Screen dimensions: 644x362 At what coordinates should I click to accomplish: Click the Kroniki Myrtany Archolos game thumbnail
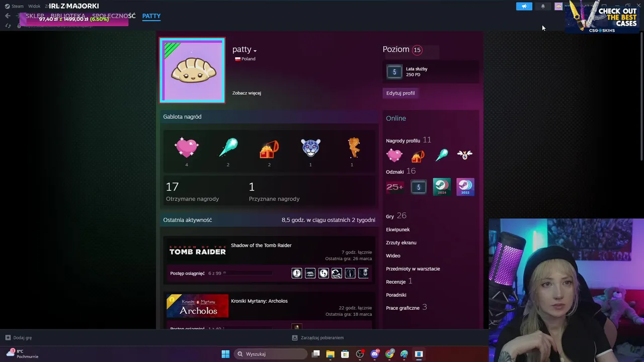point(197,306)
